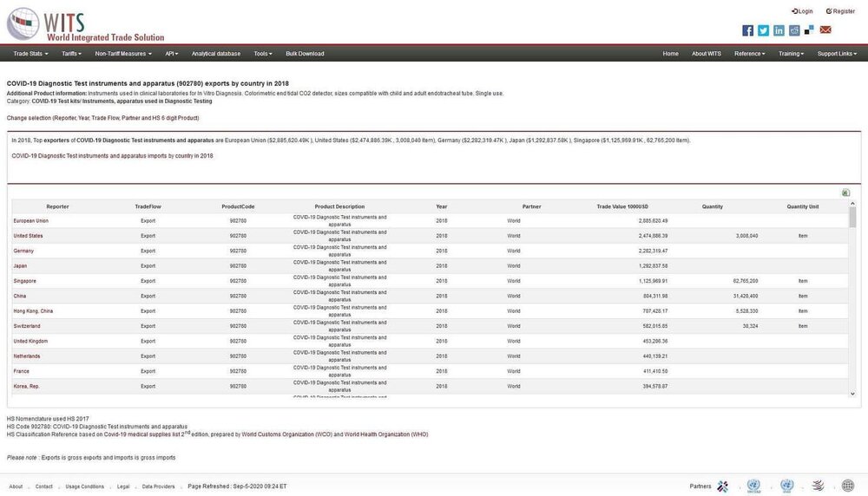Go to Bulk Download menu item
Image resolution: width=868 pixels, height=496 pixels.
click(x=305, y=54)
